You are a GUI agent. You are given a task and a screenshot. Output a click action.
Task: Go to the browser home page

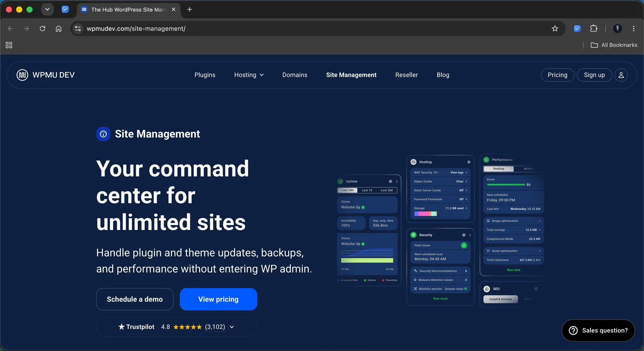point(58,29)
